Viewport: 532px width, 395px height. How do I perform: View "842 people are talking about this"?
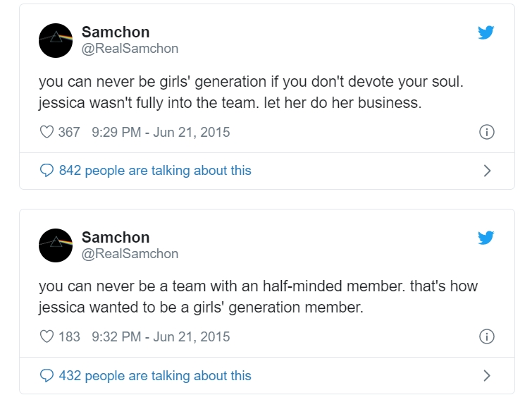(x=155, y=171)
